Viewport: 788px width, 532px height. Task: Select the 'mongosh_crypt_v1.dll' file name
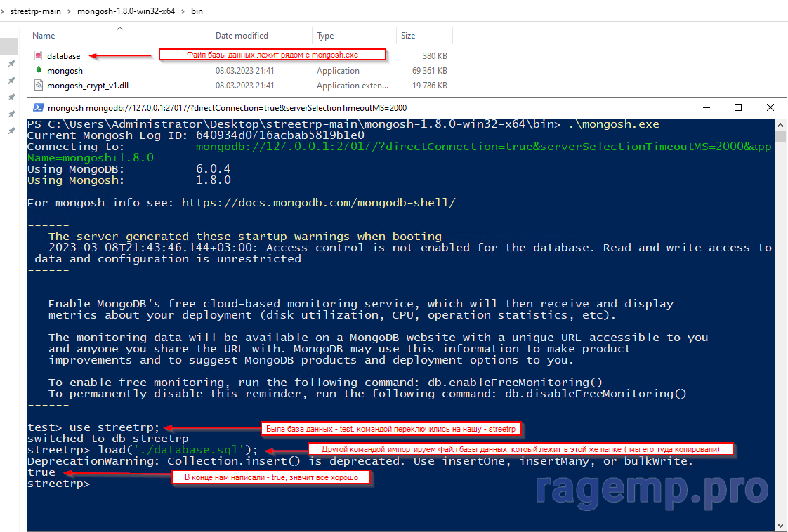coord(88,86)
